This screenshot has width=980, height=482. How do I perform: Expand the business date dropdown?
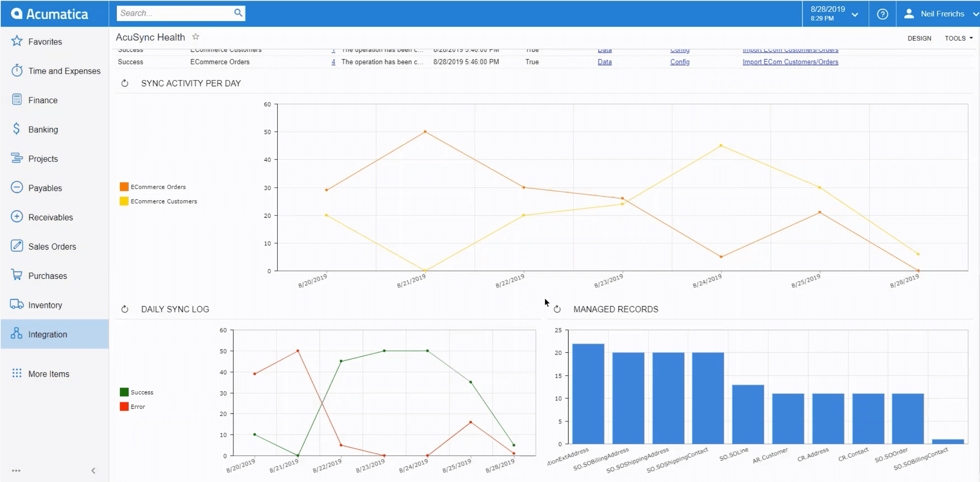pyautogui.click(x=855, y=15)
